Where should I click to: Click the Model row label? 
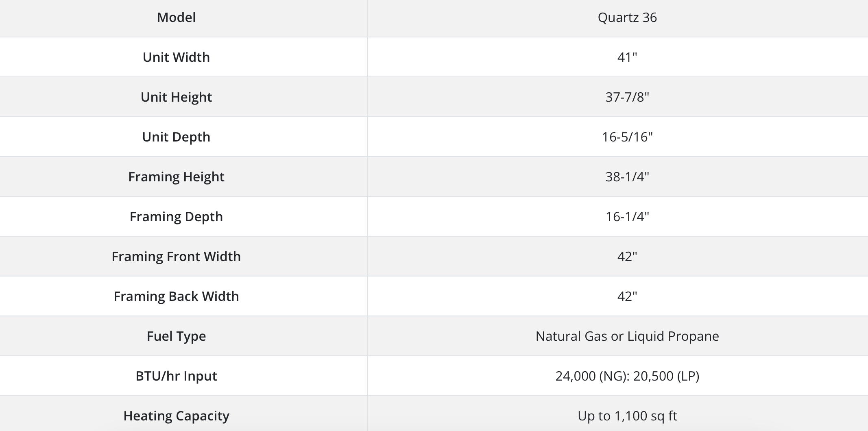[x=176, y=17]
